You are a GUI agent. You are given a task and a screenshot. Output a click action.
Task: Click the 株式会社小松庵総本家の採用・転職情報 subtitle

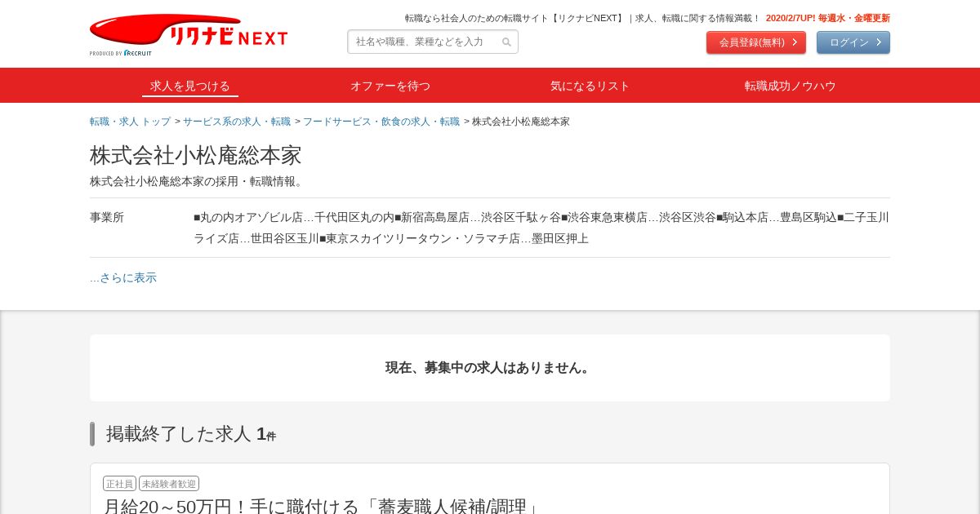198,181
